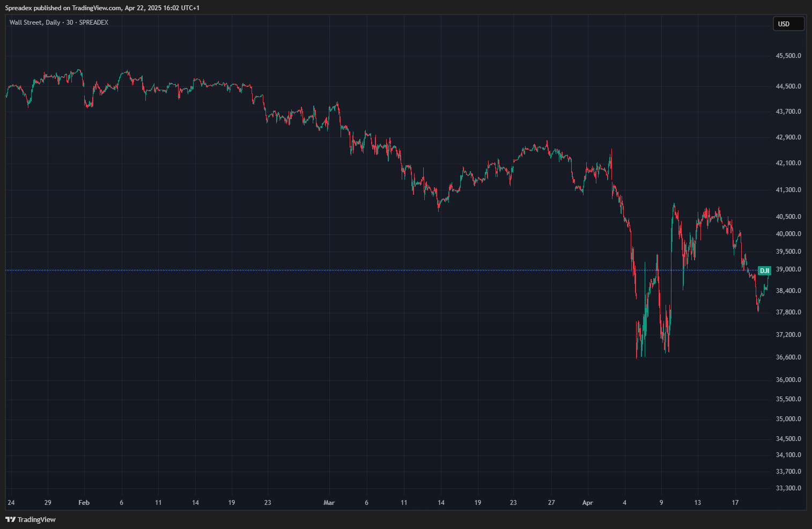
Task: Click the 38,400.0 price axis label
Action: [x=788, y=291]
